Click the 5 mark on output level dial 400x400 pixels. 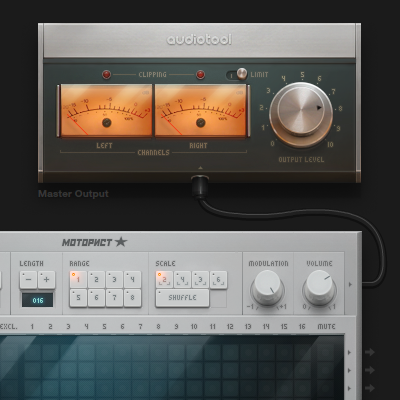point(302,75)
